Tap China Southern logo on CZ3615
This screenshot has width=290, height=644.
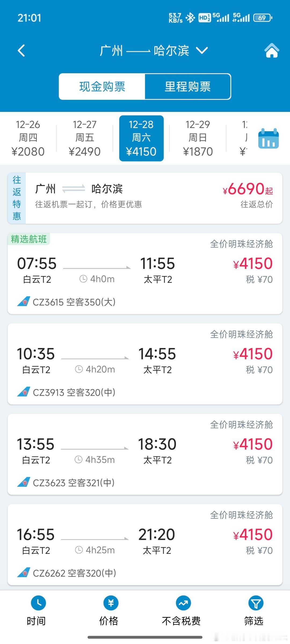pos(24,302)
